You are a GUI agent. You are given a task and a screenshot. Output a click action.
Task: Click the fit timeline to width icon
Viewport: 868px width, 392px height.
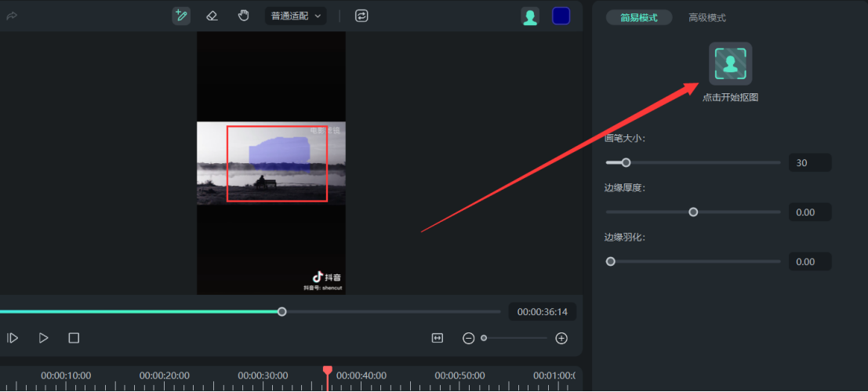[x=438, y=338]
